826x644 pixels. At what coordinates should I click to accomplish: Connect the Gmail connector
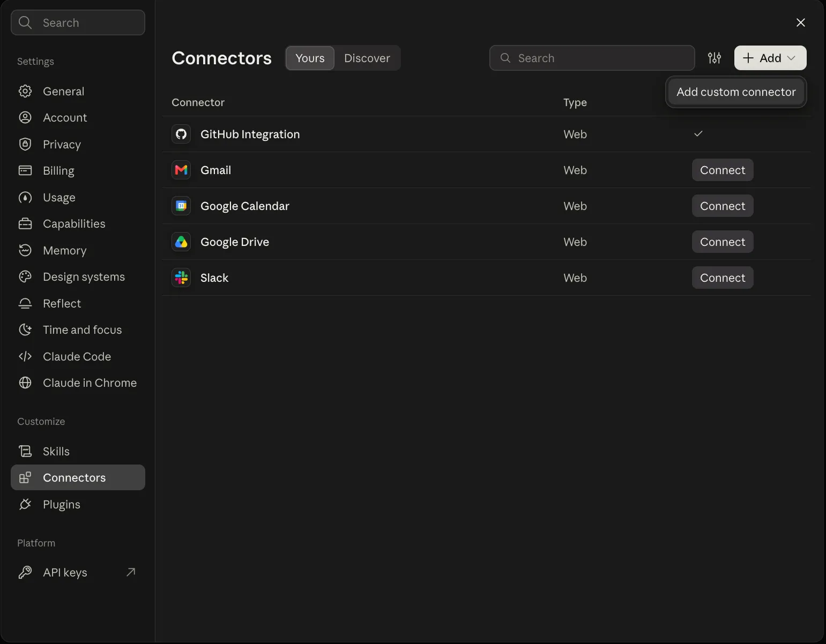pyautogui.click(x=723, y=170)
